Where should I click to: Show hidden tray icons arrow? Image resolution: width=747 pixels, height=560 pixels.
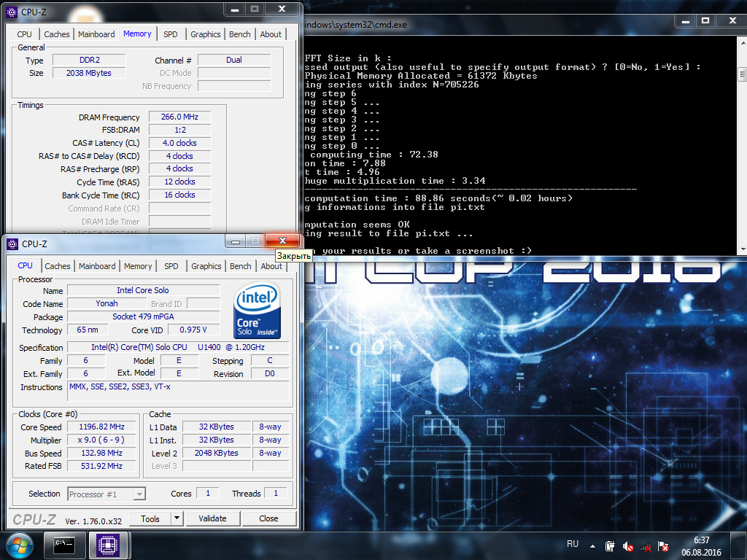[592, 546]
